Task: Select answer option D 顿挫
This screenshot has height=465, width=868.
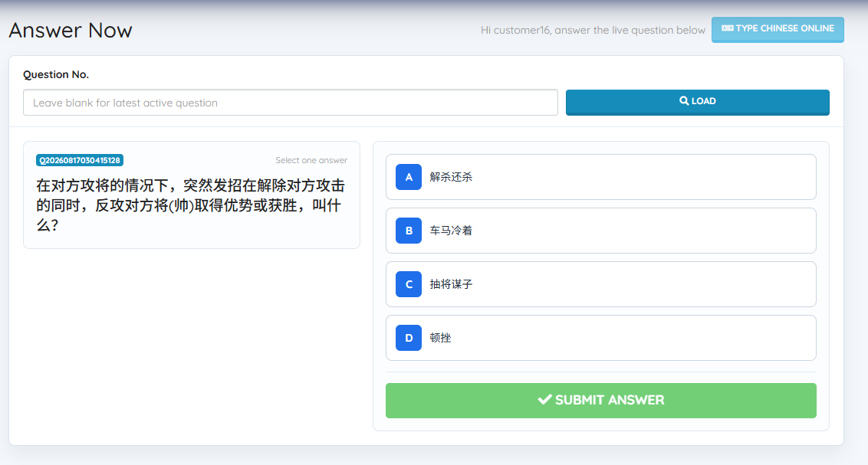Action: click(600, 338)
